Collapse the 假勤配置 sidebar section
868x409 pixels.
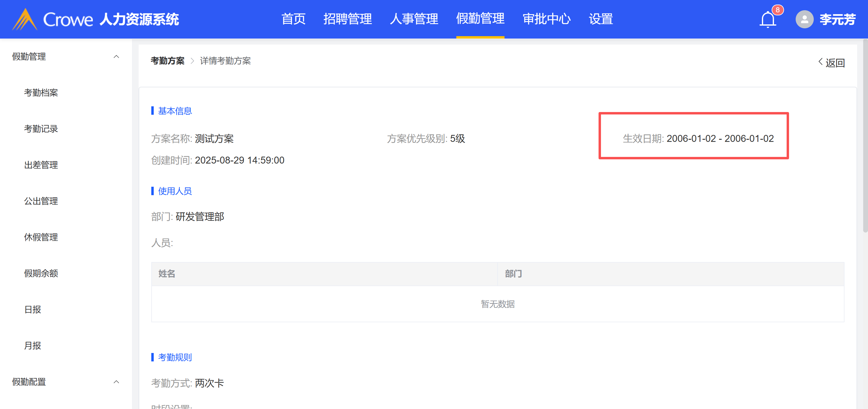click(x=116, y=382)
